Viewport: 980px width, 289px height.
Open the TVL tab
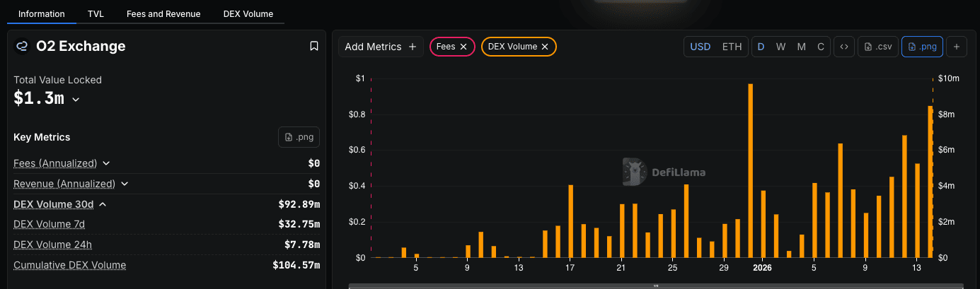[x=96, y=13]
